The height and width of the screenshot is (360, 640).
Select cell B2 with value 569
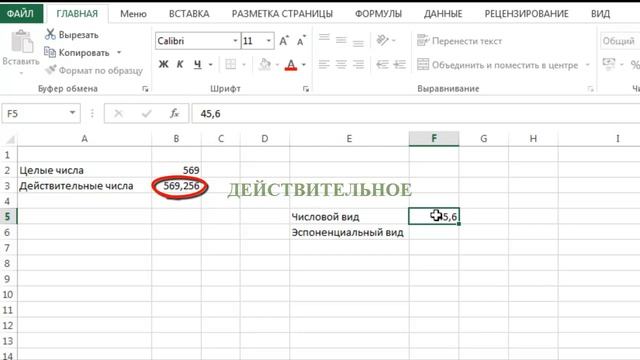(176, 170)
